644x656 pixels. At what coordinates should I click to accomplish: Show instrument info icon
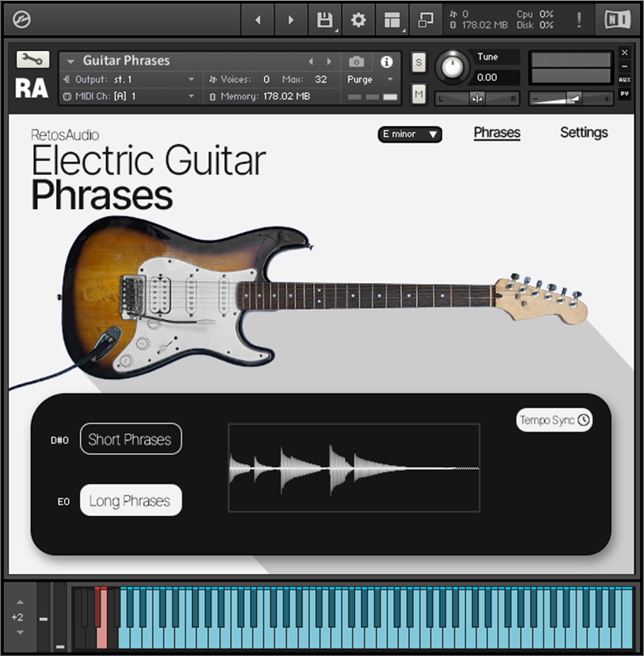pyautogui.click(x=386, y=62)
